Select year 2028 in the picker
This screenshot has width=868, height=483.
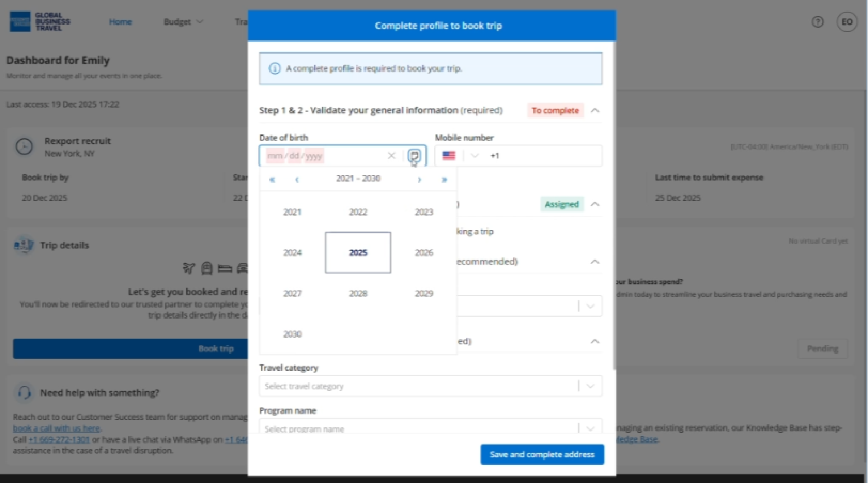[358, 293]
